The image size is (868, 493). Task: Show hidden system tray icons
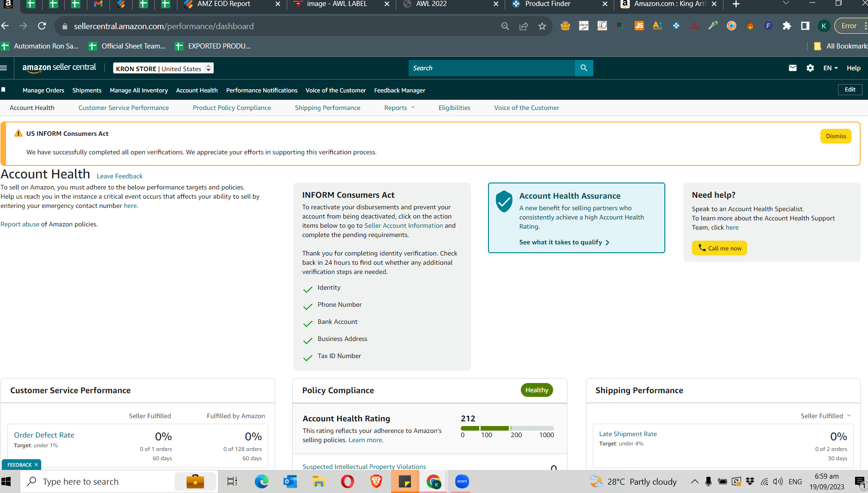coord(694,481)
